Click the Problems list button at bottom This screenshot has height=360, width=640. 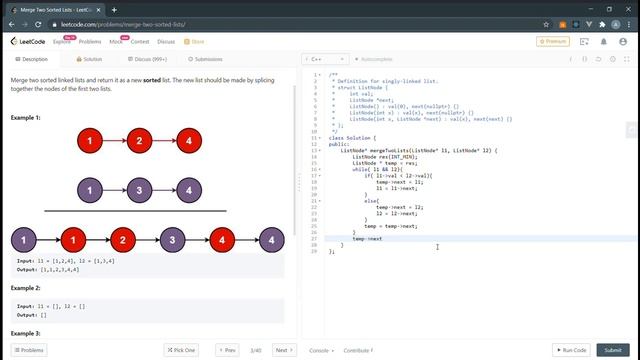29,350
